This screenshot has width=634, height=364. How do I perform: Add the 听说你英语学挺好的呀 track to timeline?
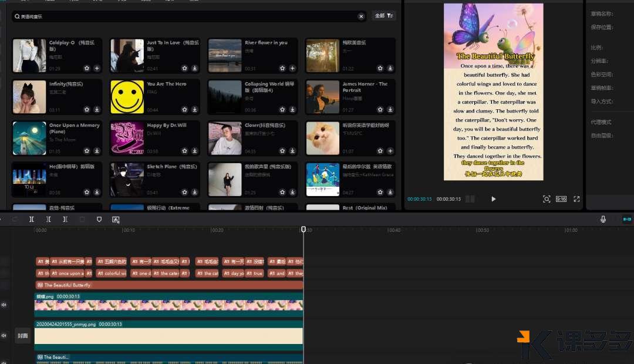coord(390,151)
